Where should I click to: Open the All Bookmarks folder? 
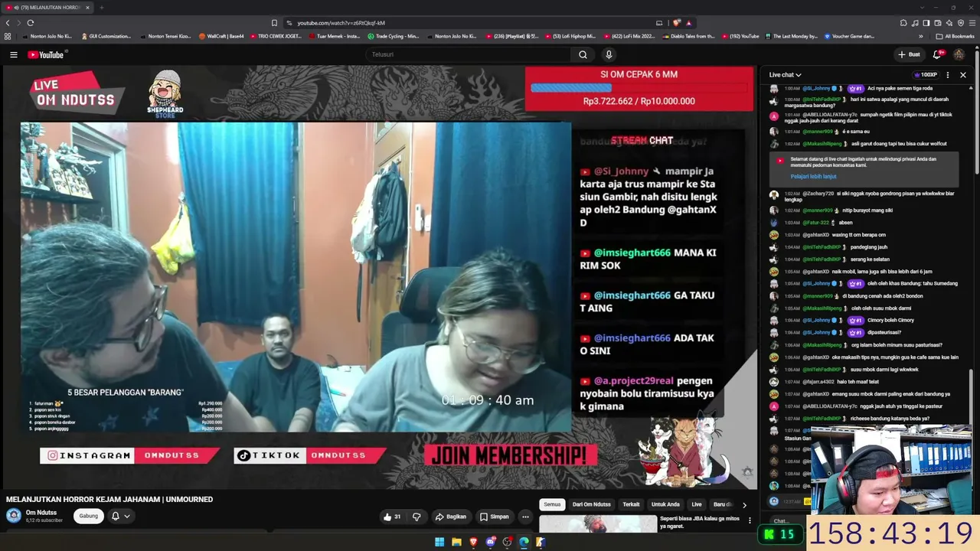click(x=955, y=36)
